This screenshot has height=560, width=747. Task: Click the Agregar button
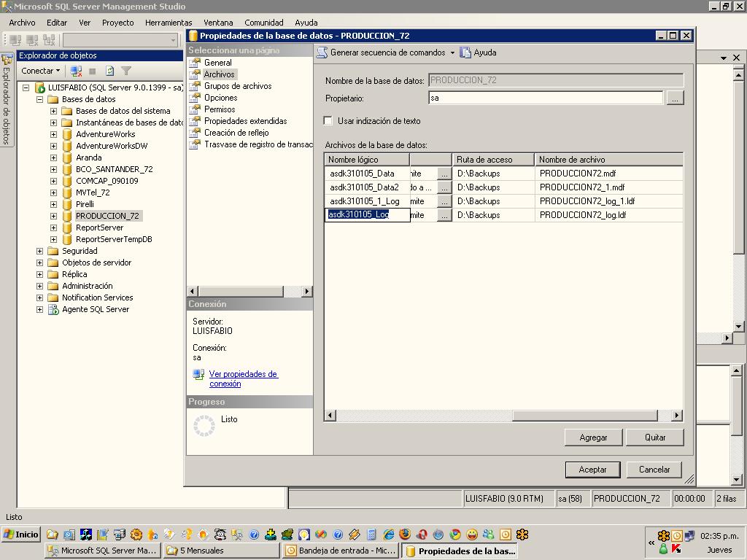[x=593, y=437]
